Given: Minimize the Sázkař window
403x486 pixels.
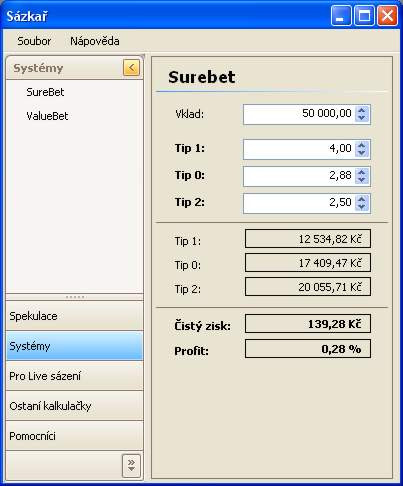Looking at the screenshot, I should pos(341,15).
